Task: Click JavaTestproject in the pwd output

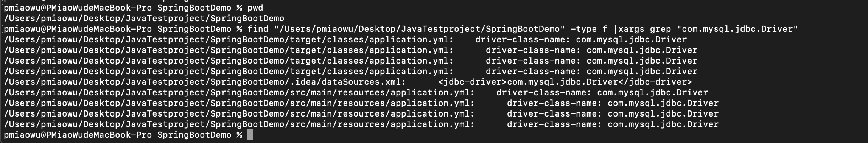Action: point(165,18)
